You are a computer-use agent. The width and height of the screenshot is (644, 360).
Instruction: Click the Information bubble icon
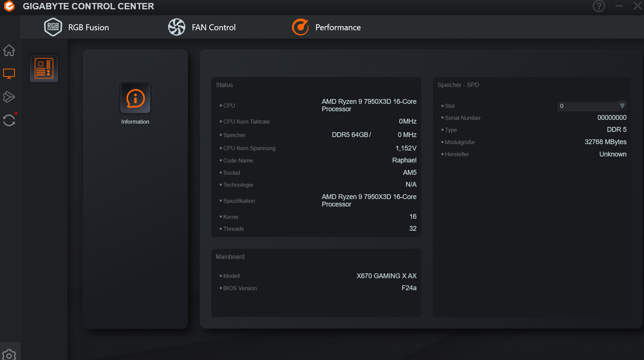click(x=135, y=98)
